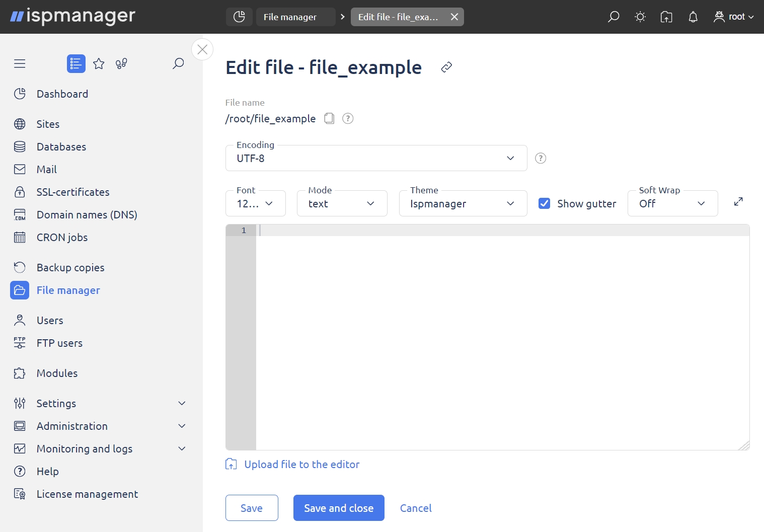Click the Dashboard pie chart icon in the sidebar
764x532 pixels.
(x=20, y=94)
